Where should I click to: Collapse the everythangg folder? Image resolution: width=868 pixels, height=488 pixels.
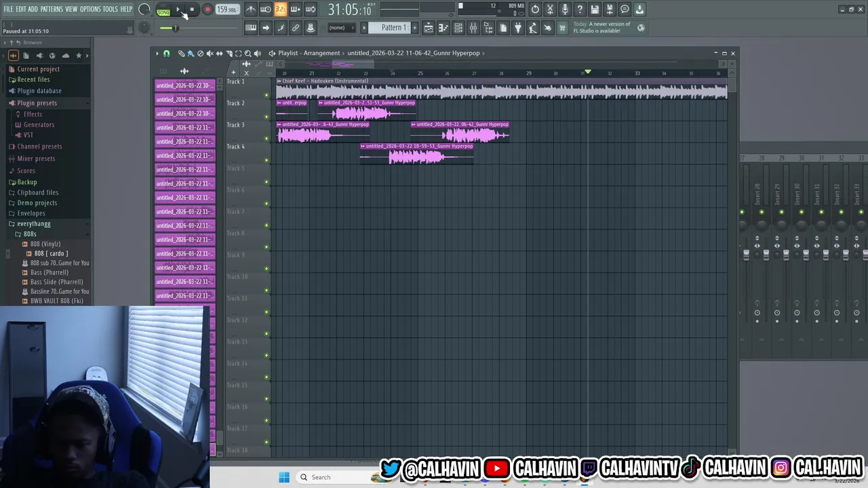click(x=34, y=224)
